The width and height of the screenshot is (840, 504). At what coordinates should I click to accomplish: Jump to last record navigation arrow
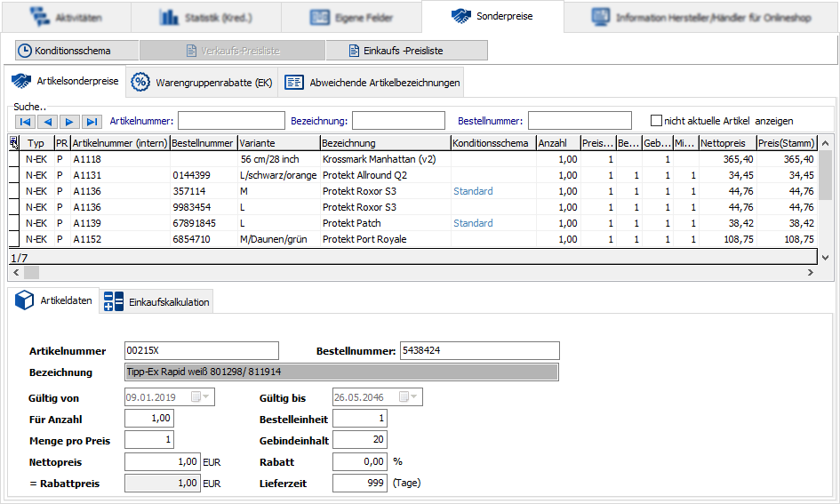92,122
